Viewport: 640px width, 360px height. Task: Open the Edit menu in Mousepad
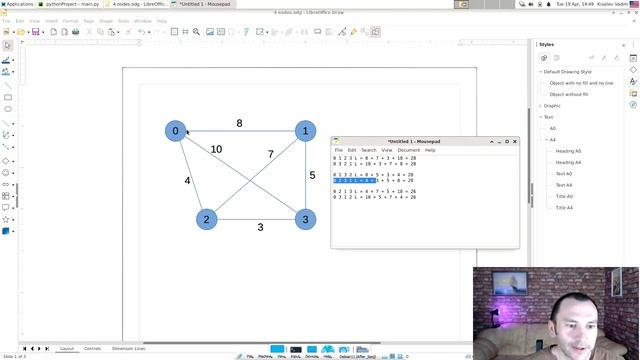click(352, 150)
